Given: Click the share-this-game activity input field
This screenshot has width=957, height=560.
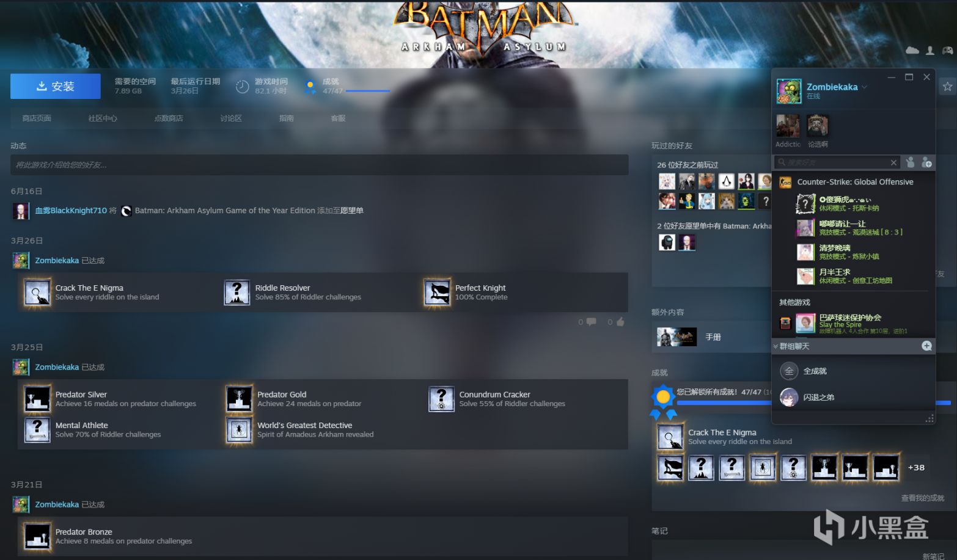Looking at the screenshot, I should click(319, 165).
